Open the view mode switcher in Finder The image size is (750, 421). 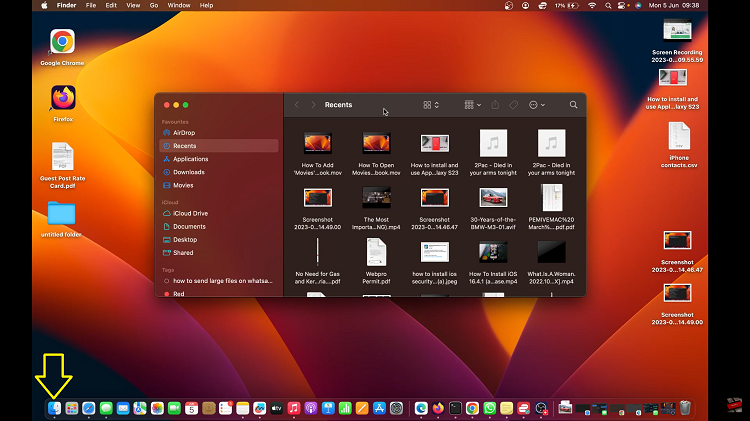tap(431, 105)
